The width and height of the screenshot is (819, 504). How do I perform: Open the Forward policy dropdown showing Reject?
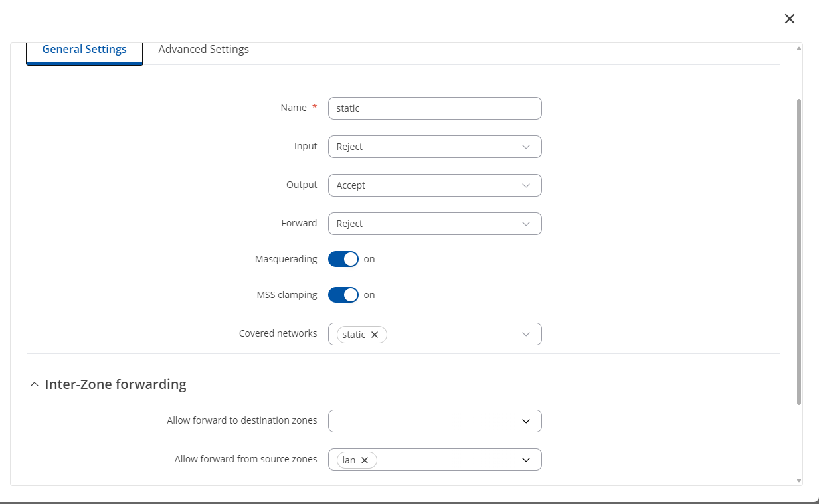click(x=425, y=224)
